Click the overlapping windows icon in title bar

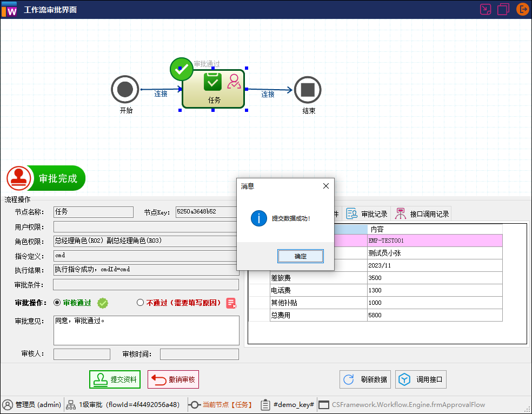tap(503, 9)
